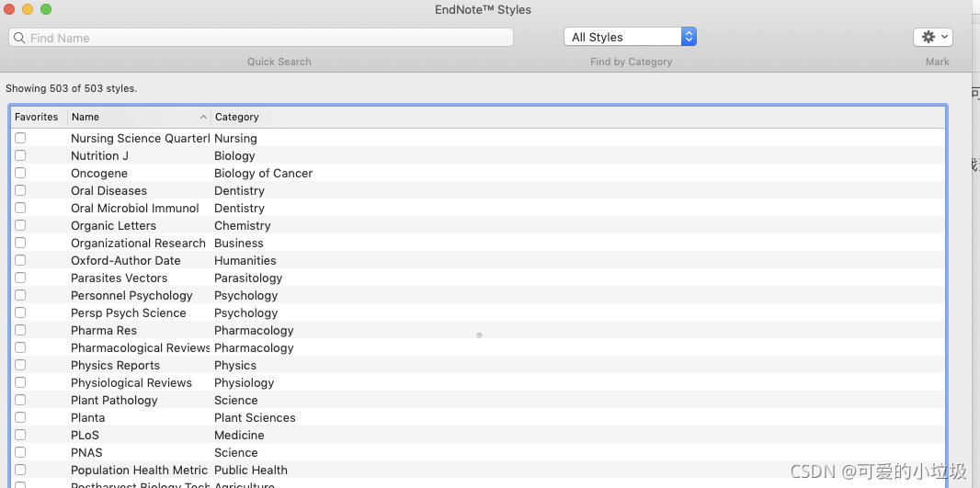The image size is (980, 488).
Task: Click the Business category cell
Action: [239, 243]
